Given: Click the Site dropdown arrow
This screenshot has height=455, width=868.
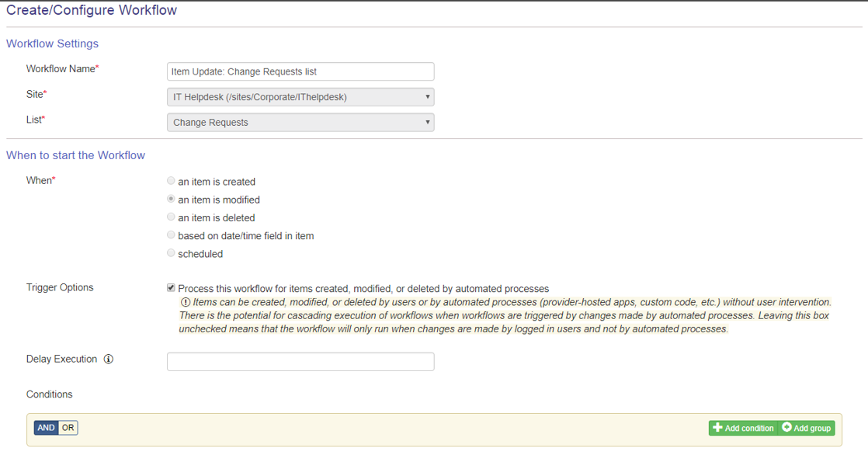Looking at the screenshot, I should (x=427, y=97).
